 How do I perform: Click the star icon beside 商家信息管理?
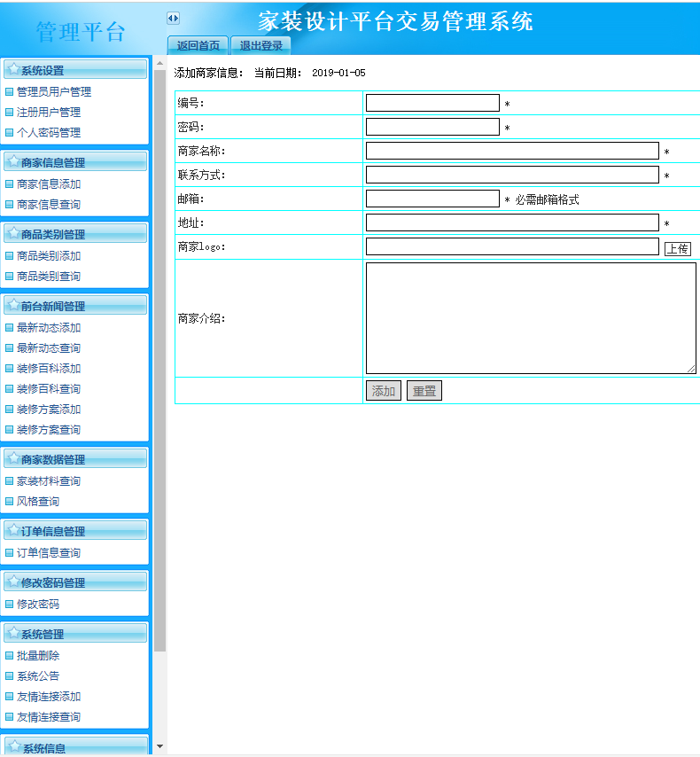coord(13,161)
